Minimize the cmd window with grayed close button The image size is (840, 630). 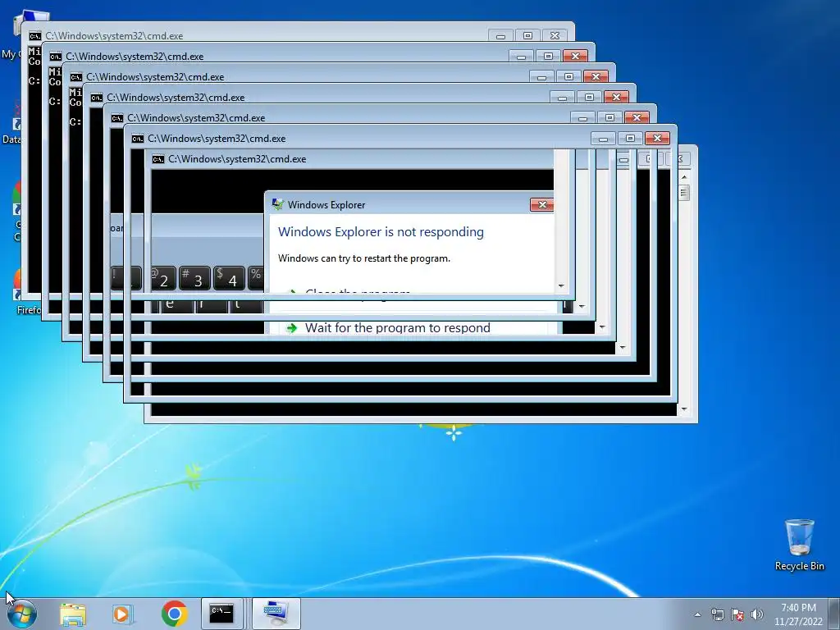(x=500, y=36)
